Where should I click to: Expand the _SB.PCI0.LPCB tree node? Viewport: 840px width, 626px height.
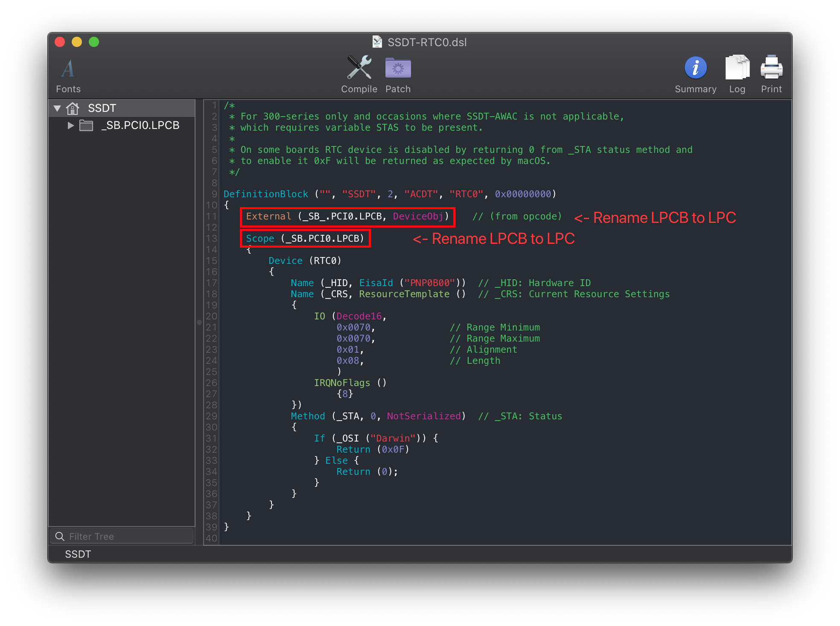(x=71, y=126)
